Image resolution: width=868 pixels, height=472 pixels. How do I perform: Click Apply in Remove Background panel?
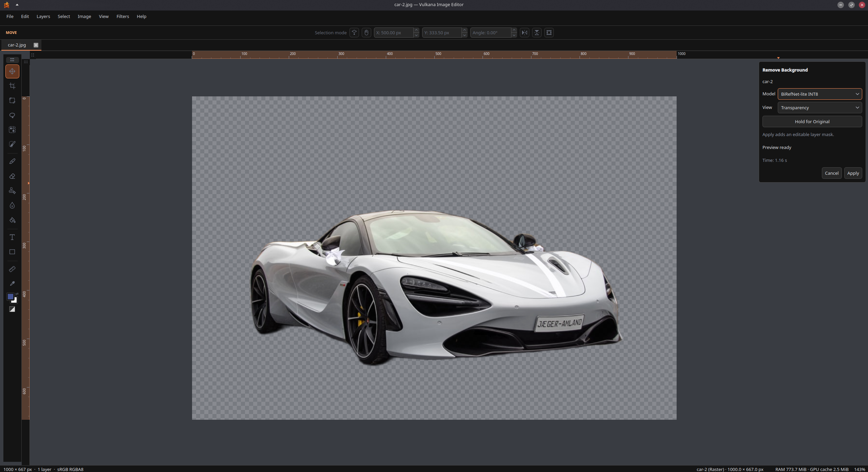pyautogui.click(x=853, y=173)
